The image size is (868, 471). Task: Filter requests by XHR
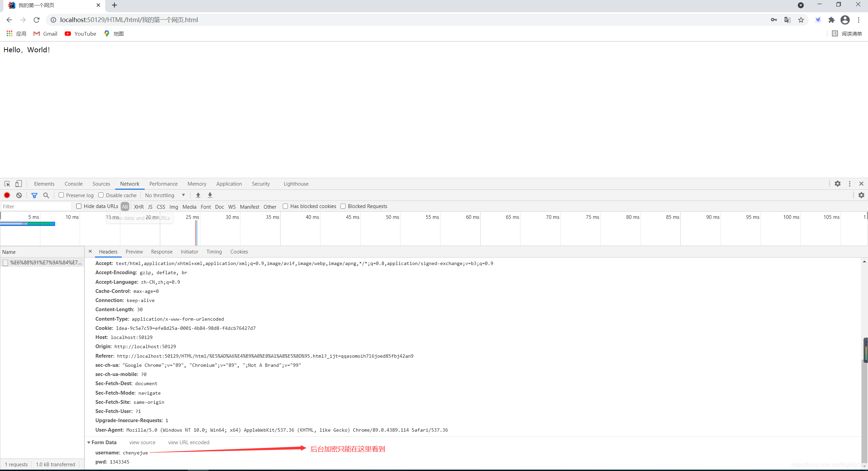(139, 207)
